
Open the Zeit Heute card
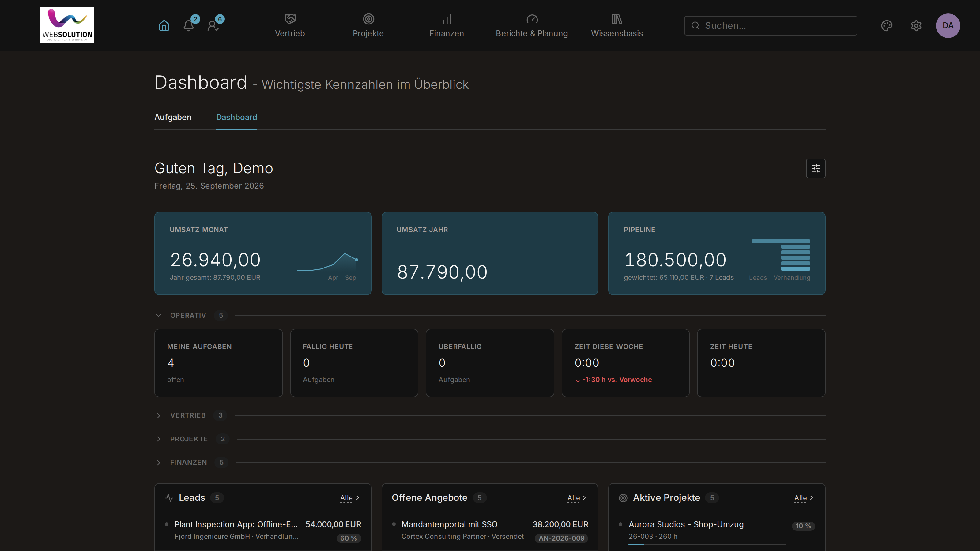point(761,363)
